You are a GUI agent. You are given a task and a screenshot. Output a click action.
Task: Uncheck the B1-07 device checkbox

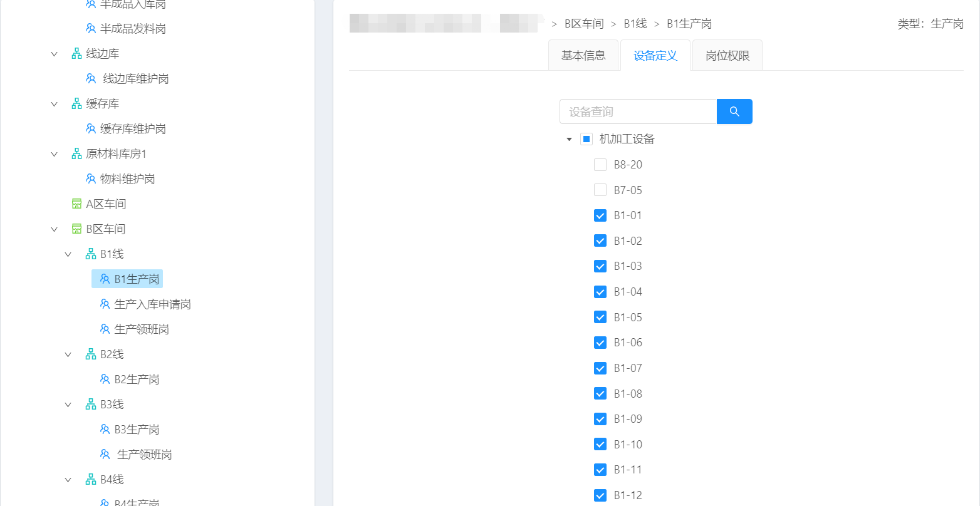tap(600, 368)
